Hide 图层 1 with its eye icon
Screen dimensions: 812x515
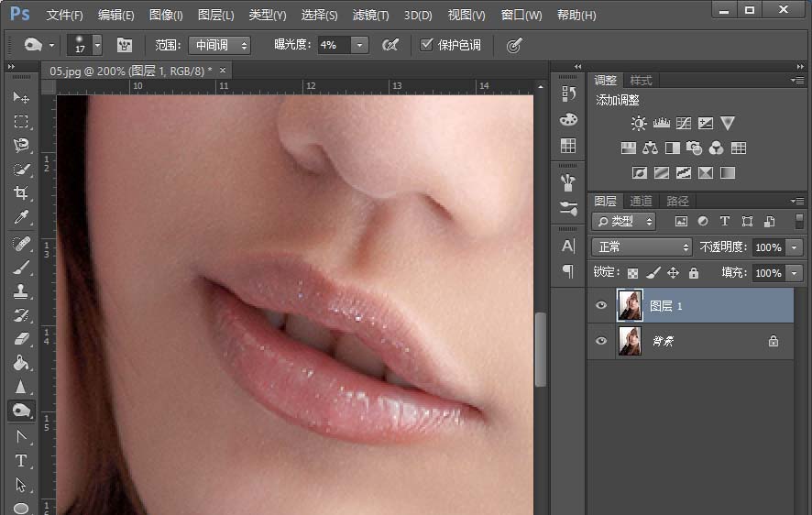pyautogui.click(x=601, y=306)
